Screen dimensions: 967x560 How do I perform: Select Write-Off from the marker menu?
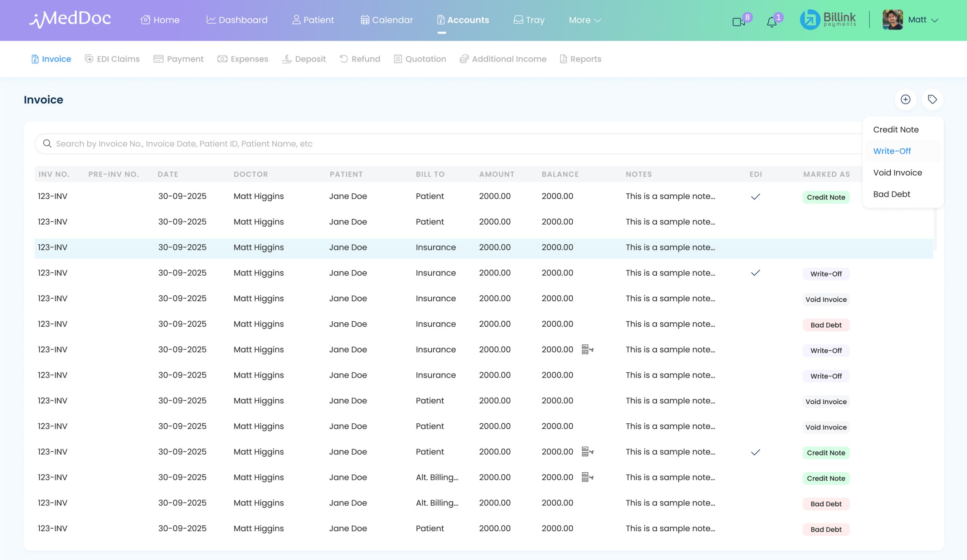(892, 151)
